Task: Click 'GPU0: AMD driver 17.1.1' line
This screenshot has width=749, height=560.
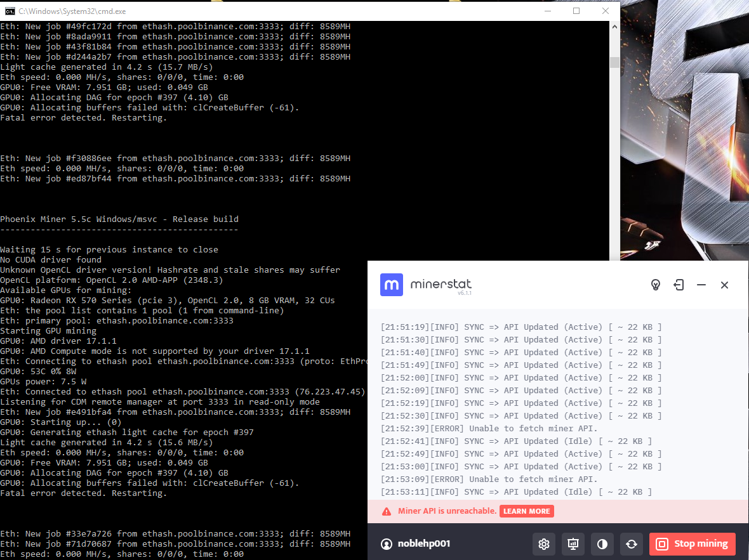Action: [x=58, y=341]
